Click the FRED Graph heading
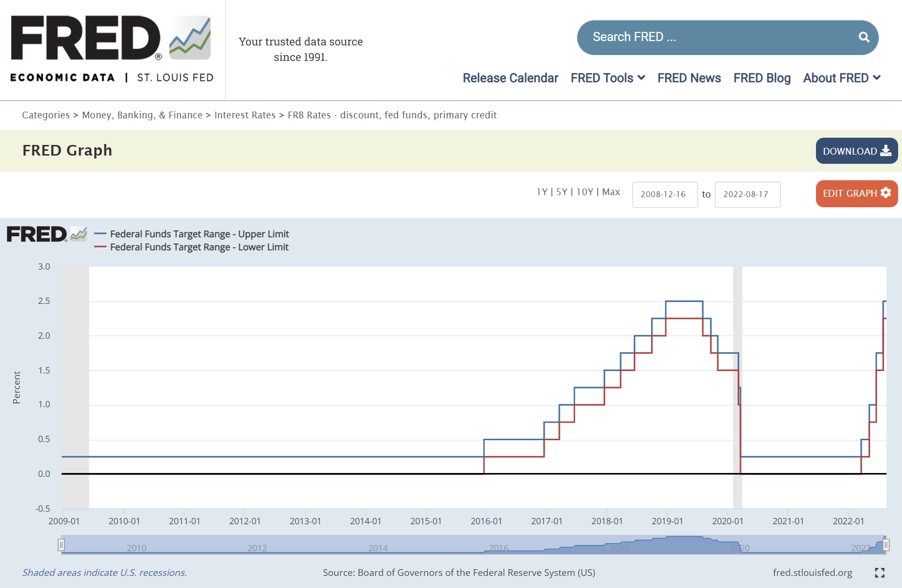 coord(67,150)
